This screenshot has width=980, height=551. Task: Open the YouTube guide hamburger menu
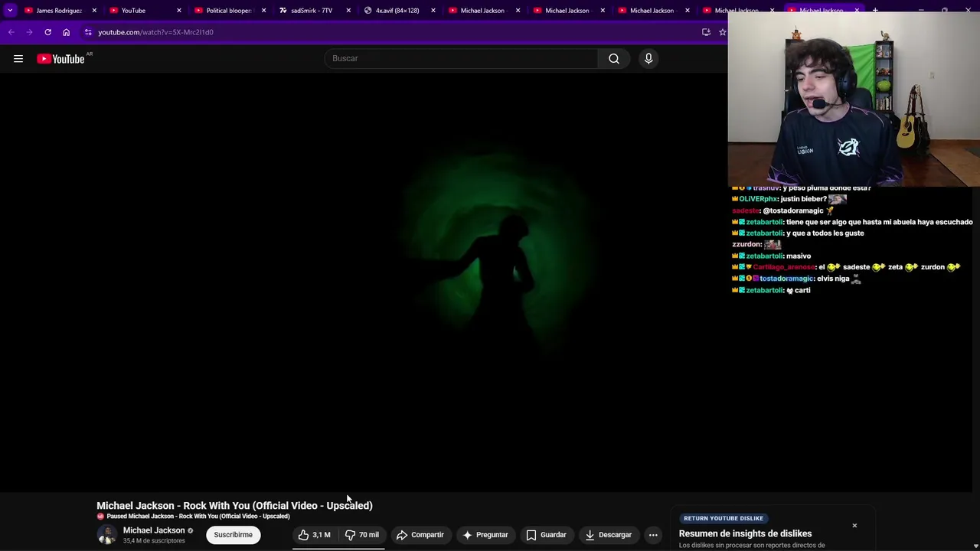coord(18,58)
